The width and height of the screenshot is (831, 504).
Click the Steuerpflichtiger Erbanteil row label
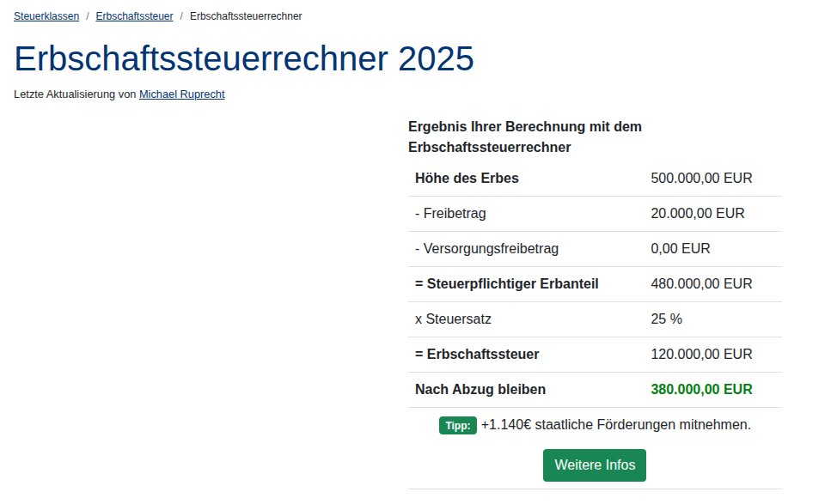click(506, 284)
